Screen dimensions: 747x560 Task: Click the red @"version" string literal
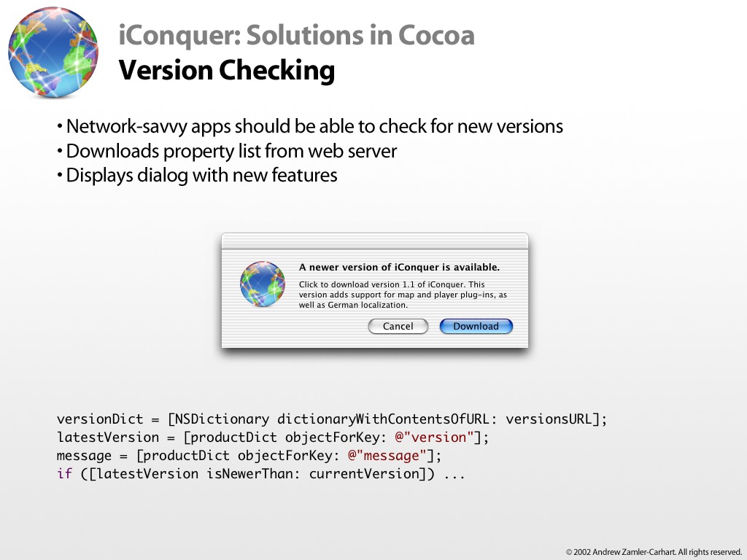(x=434, y=437)
